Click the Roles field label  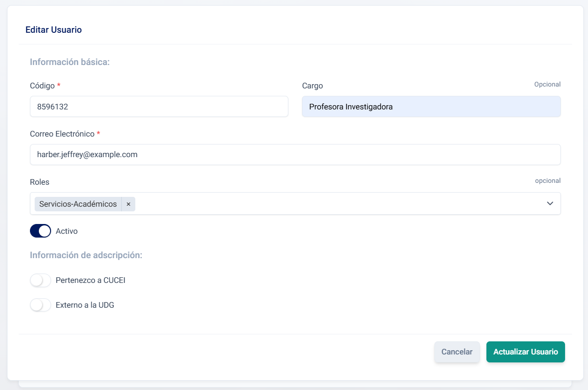coord(39,182)
